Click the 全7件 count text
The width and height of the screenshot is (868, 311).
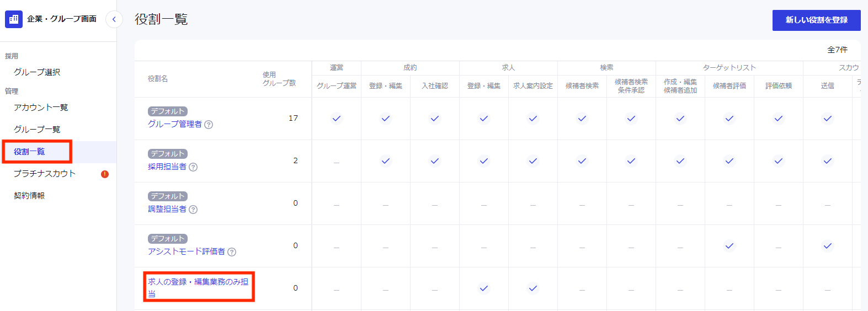[838, 50]
